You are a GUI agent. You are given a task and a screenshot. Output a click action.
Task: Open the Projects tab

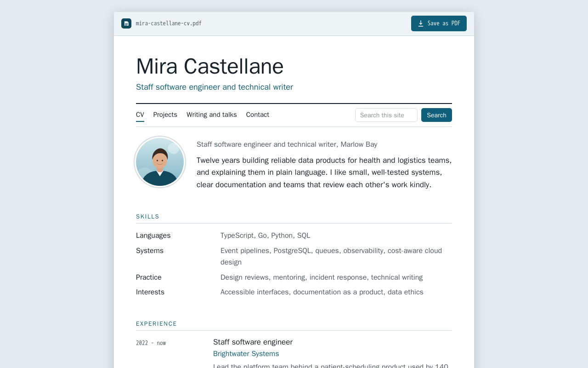[x=165, y=115]
